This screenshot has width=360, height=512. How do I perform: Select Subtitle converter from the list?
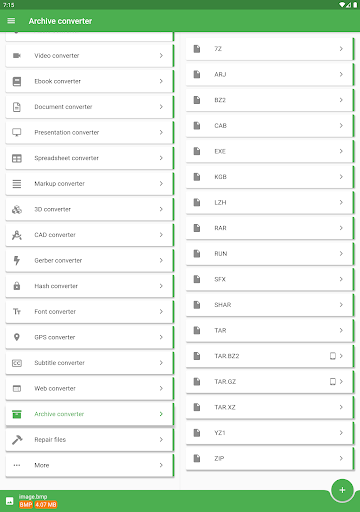90,363
